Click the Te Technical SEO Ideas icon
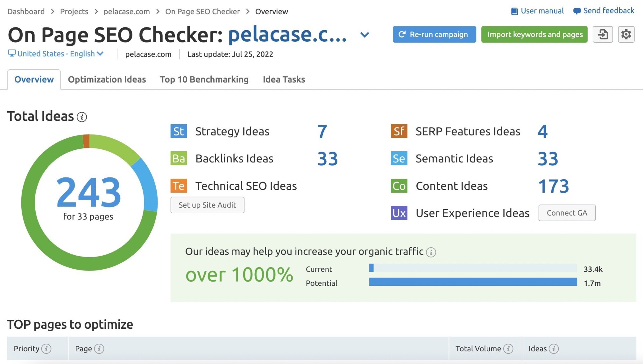This screenshot has width=643, height=364. (x=179, y=186)
